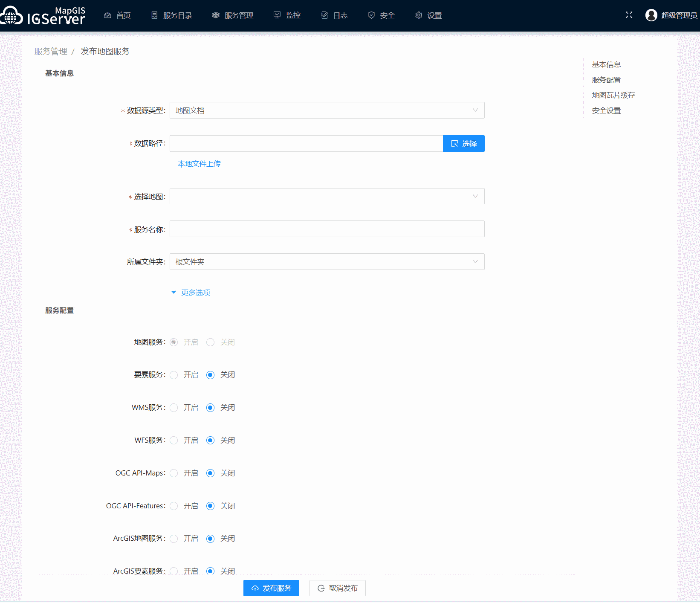Viewport: 700px width, 603px height.
Task: Click the monitoring screen icon
Action: (277, 15)
